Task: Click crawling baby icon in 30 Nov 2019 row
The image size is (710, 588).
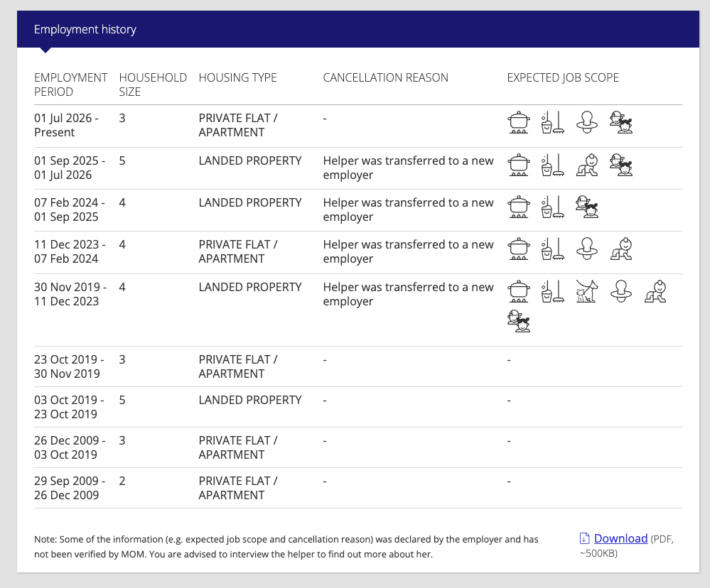Action: click(x=655, y=291)
